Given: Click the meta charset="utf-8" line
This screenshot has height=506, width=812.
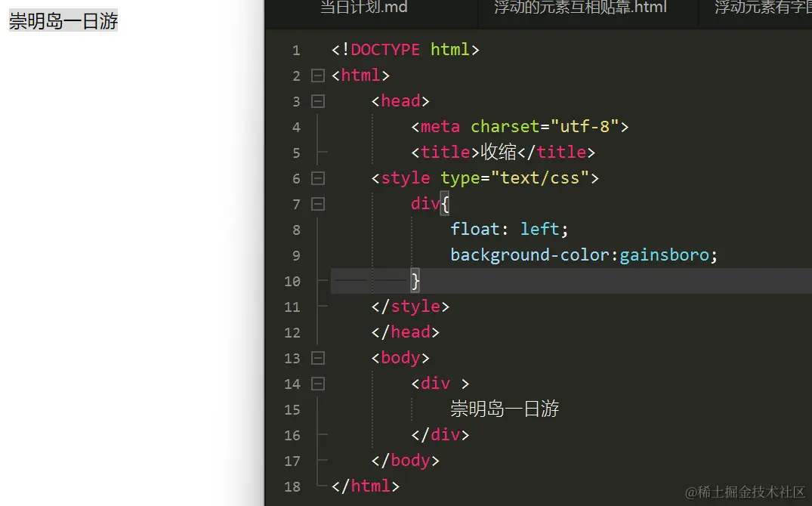Looking at the screenshot, I should point(520,127).
